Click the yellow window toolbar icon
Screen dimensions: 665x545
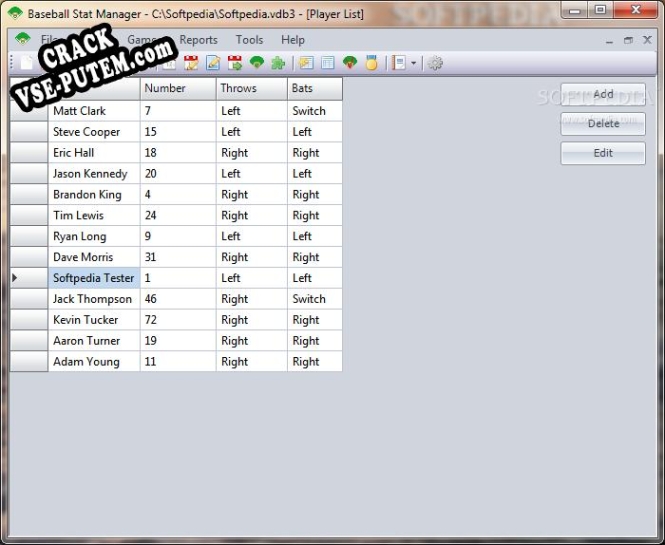(306, 63)
